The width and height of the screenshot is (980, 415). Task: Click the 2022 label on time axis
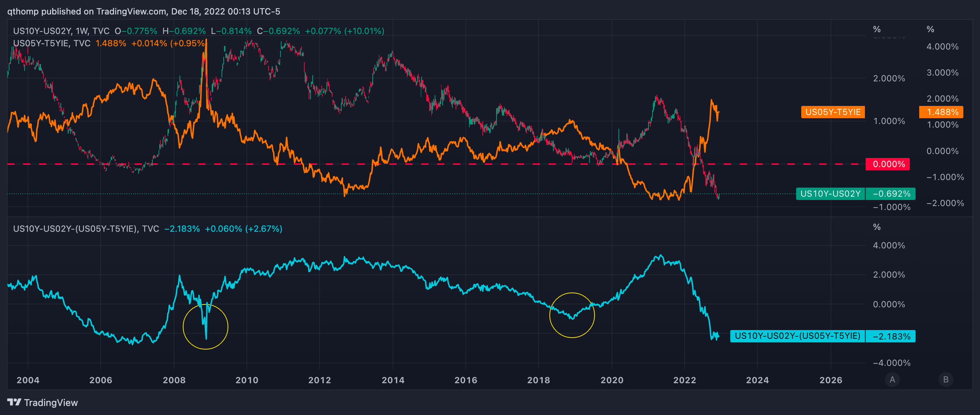tap(684, 380)
